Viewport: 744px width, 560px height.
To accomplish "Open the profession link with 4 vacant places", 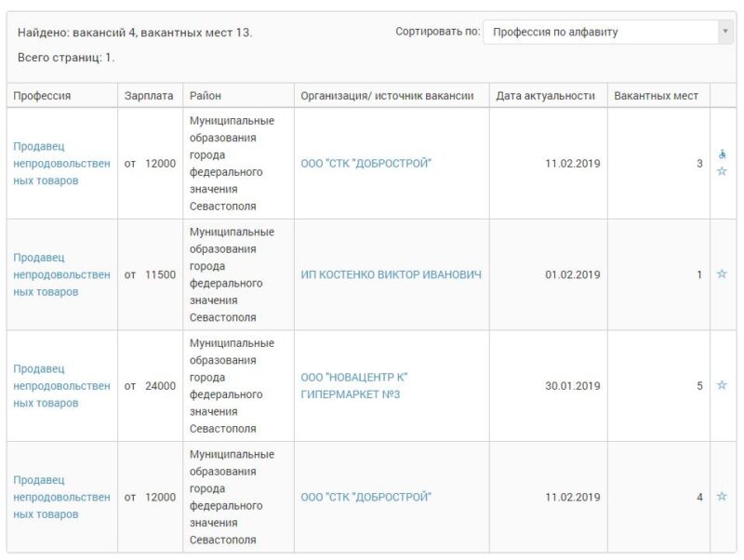I will [61, 497].
